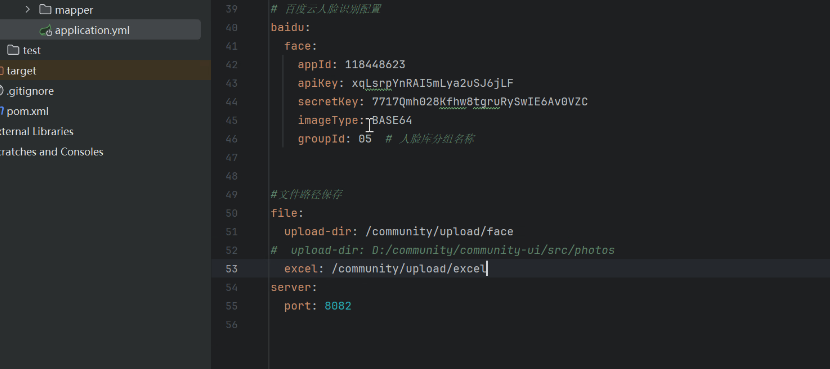Select the test folder
Viewport: 830px width, 369px height.
(32, 50)
